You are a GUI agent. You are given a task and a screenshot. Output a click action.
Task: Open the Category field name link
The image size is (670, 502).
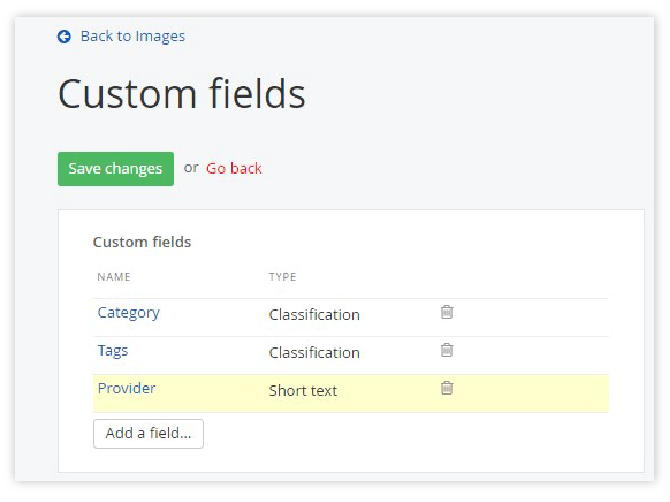pos(128,313)
